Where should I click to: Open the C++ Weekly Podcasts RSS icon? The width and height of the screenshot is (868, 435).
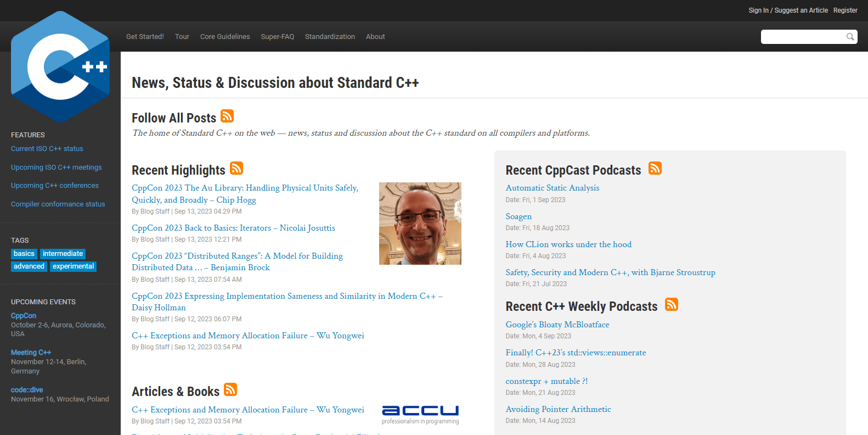(x=672, y=304)
